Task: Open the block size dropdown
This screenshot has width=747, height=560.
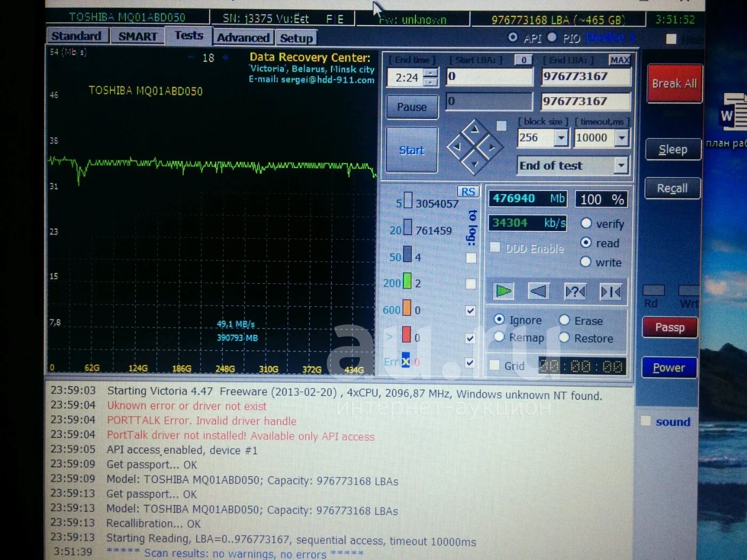Action: pos(561,138)
